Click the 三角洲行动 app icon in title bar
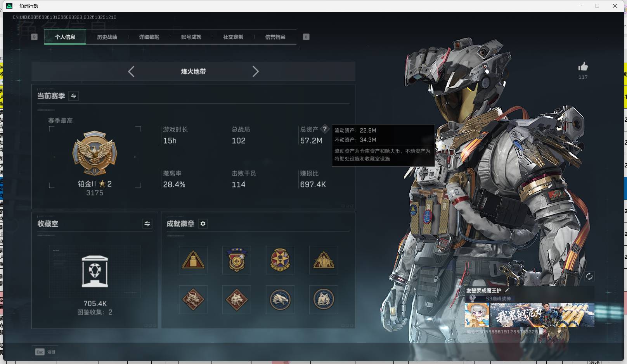Image resolution: width=627 pixels, height=364 pixels. click(x=9, y=6)
